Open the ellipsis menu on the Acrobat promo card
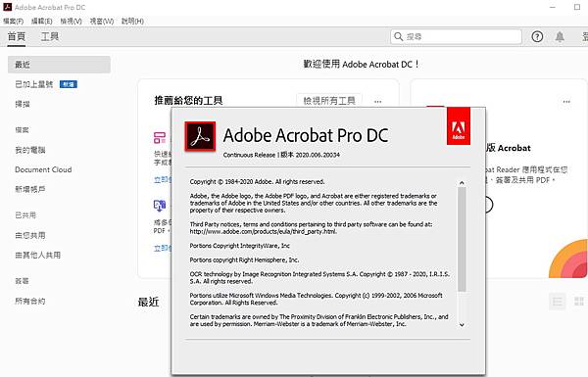This screenshot has width=588, height=377. click(x=566, y=101)
